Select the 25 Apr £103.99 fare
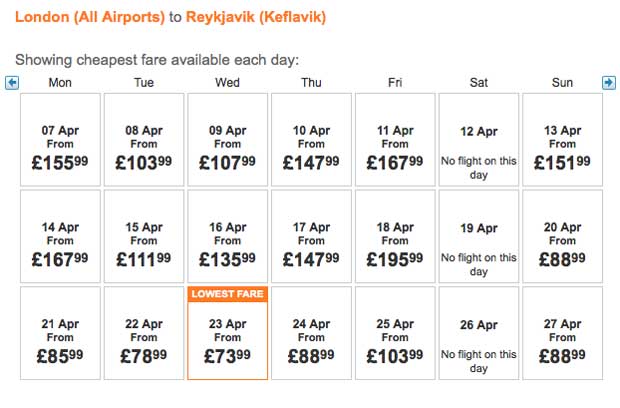This screenshot has width=620, height=408. (x=395, y=333)
